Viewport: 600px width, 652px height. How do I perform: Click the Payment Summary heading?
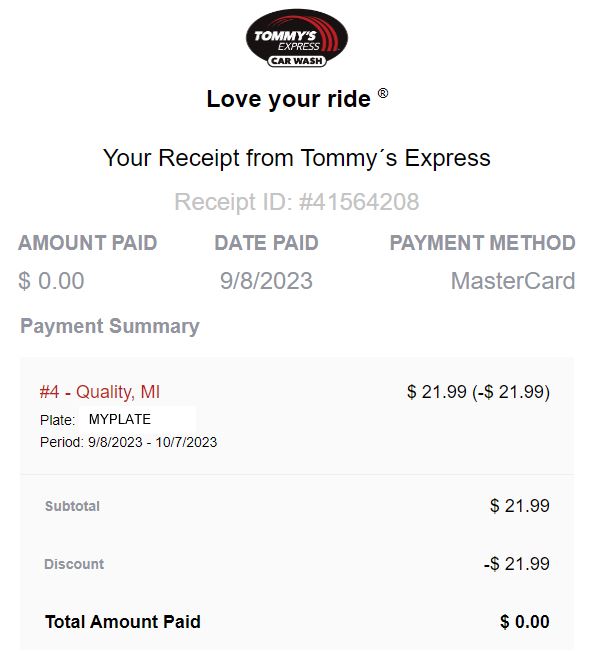click(110, 326)
